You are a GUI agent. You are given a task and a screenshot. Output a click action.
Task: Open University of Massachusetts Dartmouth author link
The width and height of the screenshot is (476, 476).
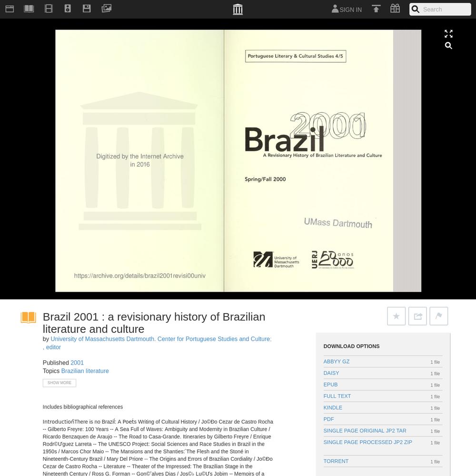click(161, 339)
